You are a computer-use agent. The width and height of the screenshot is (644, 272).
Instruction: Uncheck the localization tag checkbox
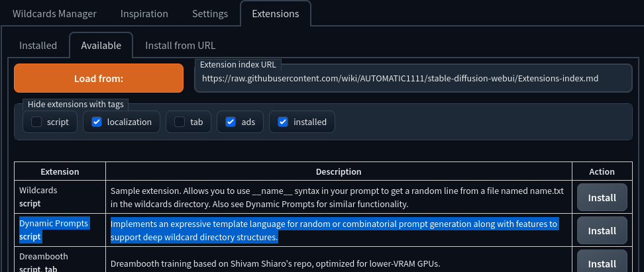click(97, 122)
